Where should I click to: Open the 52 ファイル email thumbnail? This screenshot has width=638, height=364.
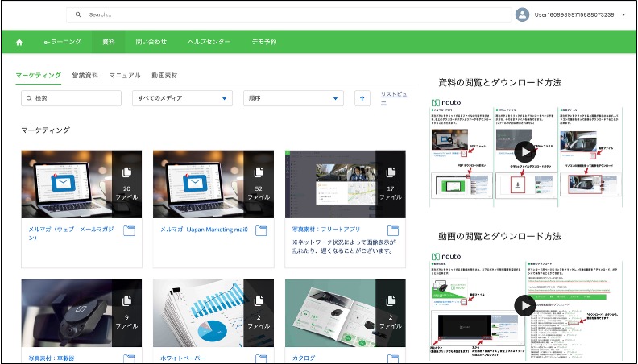(x=213, y=184)
